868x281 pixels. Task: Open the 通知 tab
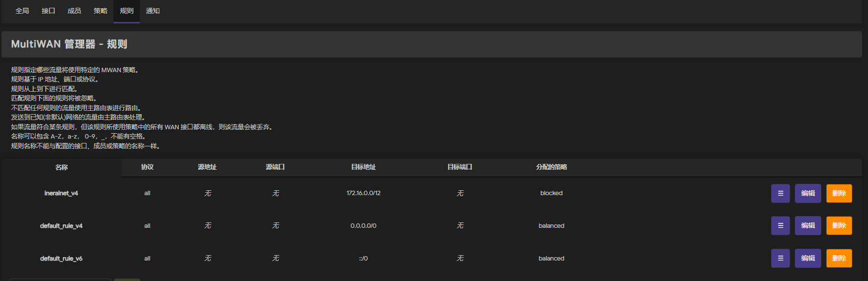[x=153, y=11]
